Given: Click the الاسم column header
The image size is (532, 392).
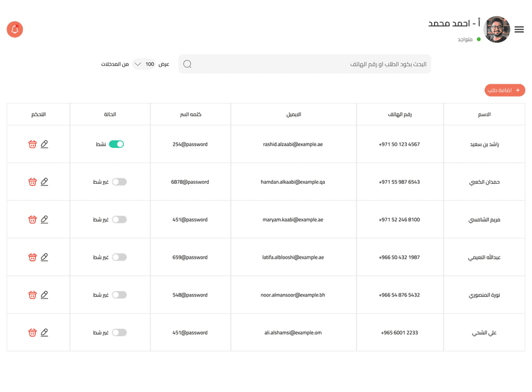Looking at the screenshot, I should point(484,114).
